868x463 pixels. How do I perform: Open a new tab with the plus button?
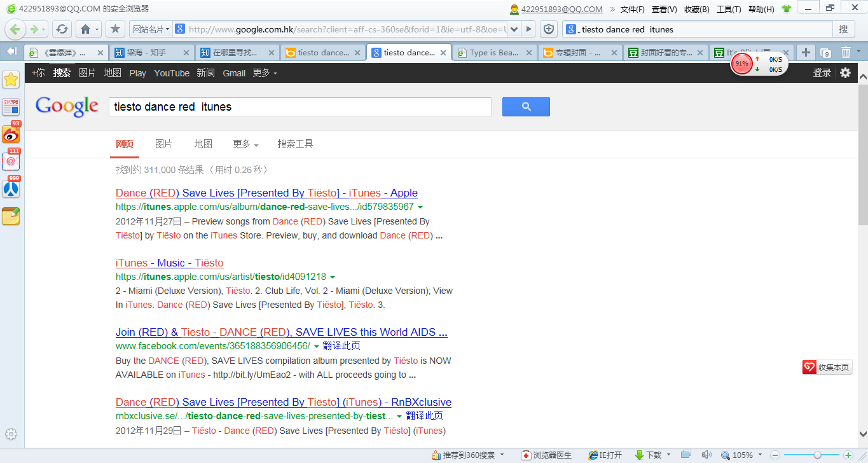point(805,52)
